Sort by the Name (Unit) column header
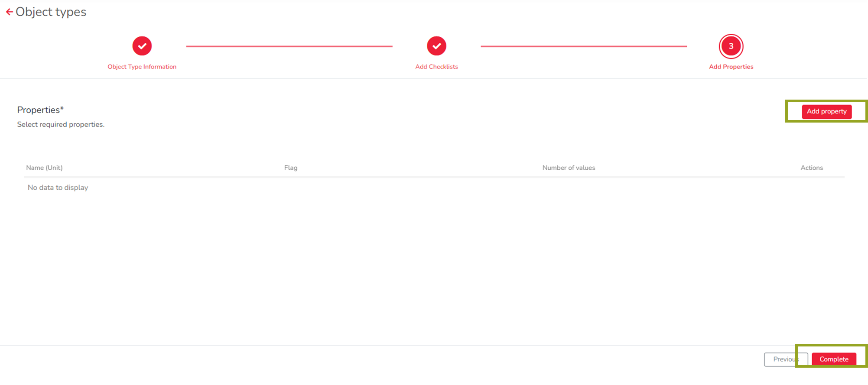 [44, 168]
